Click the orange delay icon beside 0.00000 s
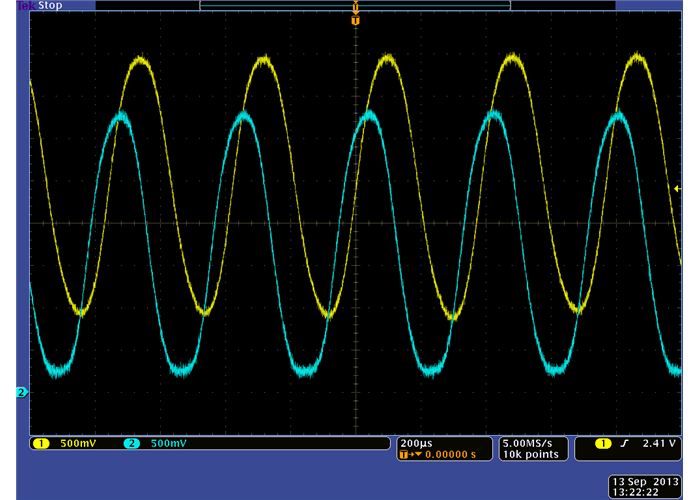The height and width of the screenshot is (500, 700). point(408,454)
